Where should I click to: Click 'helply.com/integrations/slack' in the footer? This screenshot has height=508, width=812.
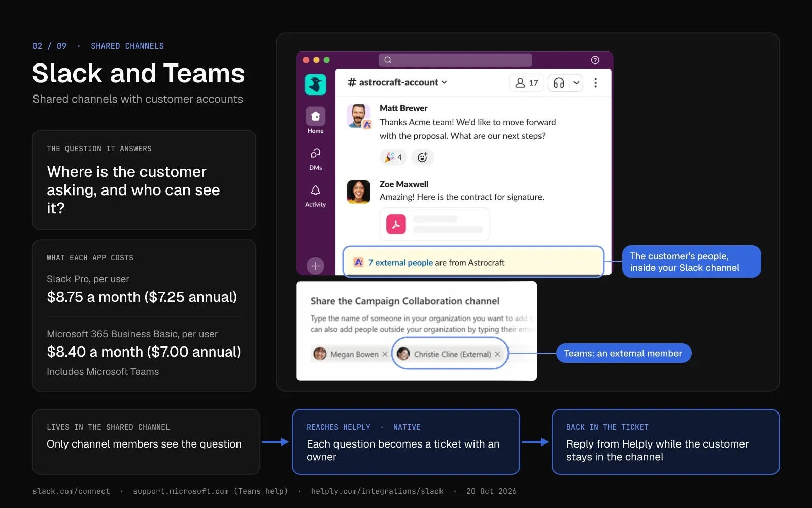(x=377, y=491)
